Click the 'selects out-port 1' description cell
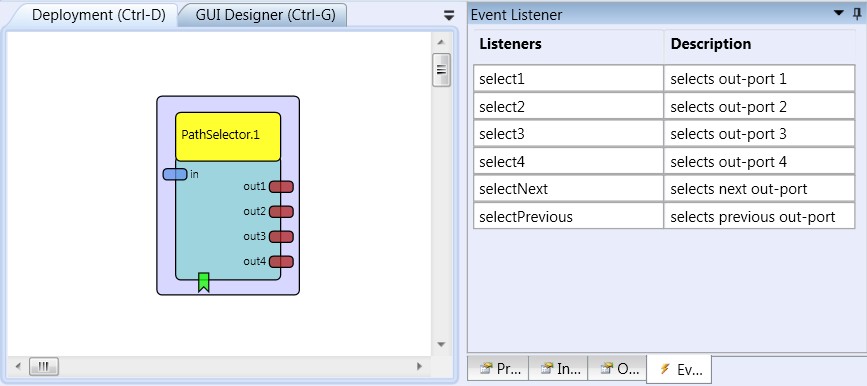 (759, 78)
